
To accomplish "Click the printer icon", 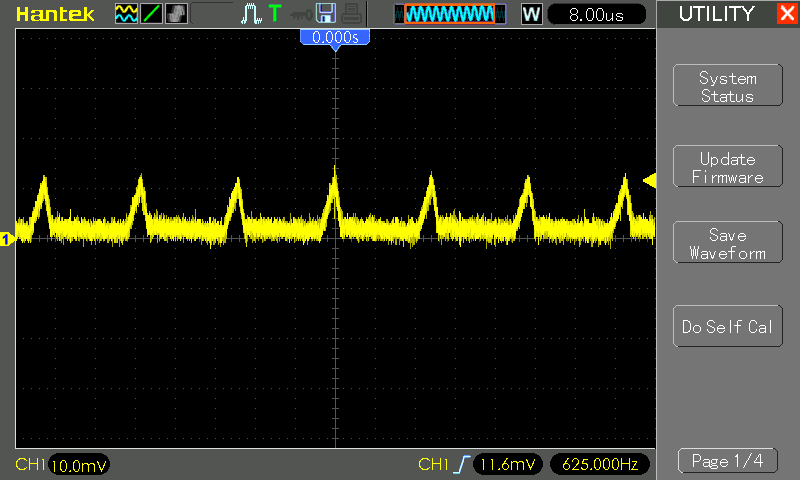I will [350, 14].
